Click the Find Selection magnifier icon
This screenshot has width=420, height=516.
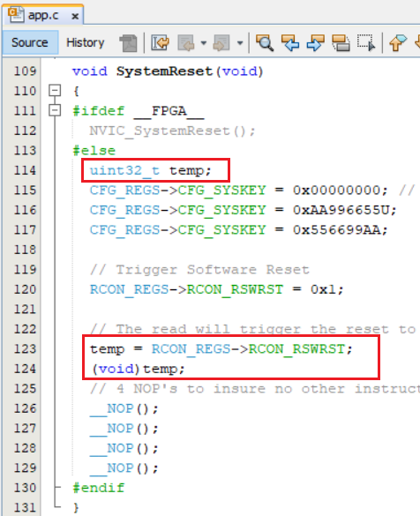click(265, 43)
